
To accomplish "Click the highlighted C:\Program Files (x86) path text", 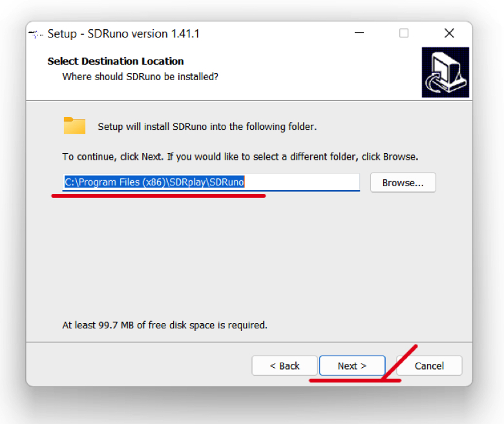I will [x=154, y=182].
